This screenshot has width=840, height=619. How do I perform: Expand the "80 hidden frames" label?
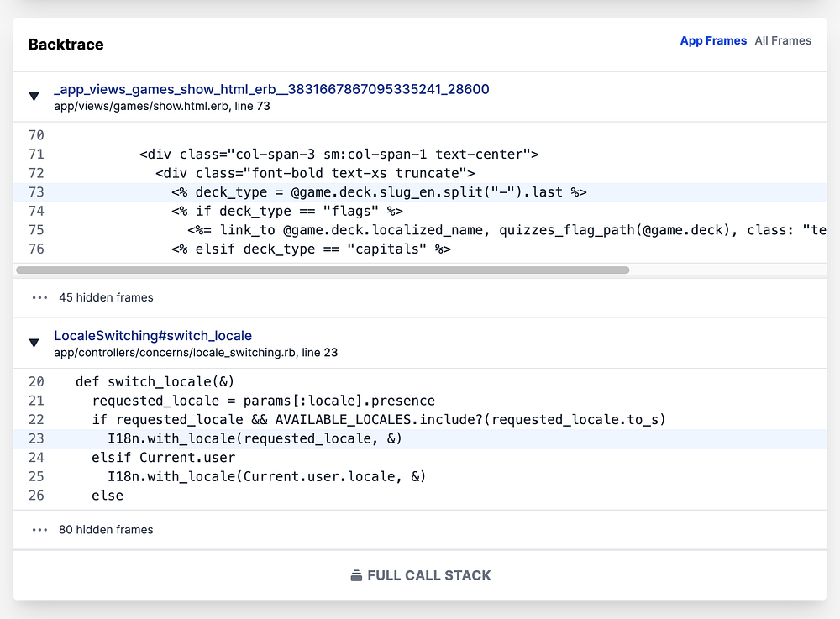coord(106,530)
